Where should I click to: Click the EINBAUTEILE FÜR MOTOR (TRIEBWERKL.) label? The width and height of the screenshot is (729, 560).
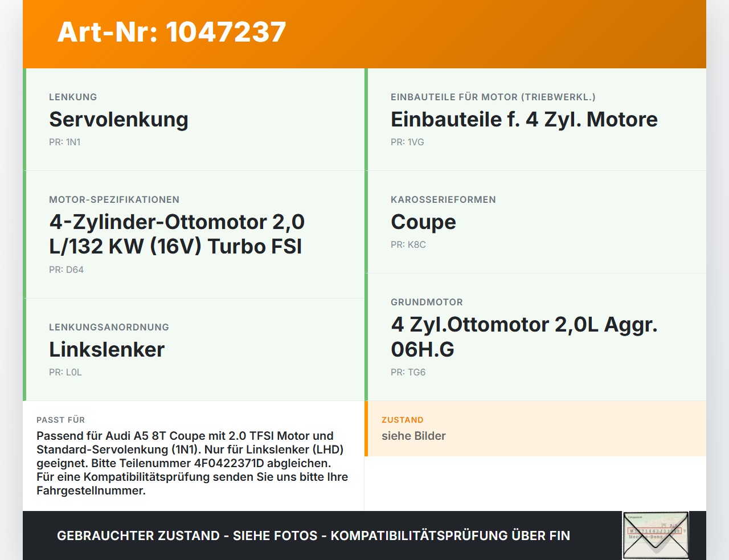pyautogui.click(x=493, y=97)
